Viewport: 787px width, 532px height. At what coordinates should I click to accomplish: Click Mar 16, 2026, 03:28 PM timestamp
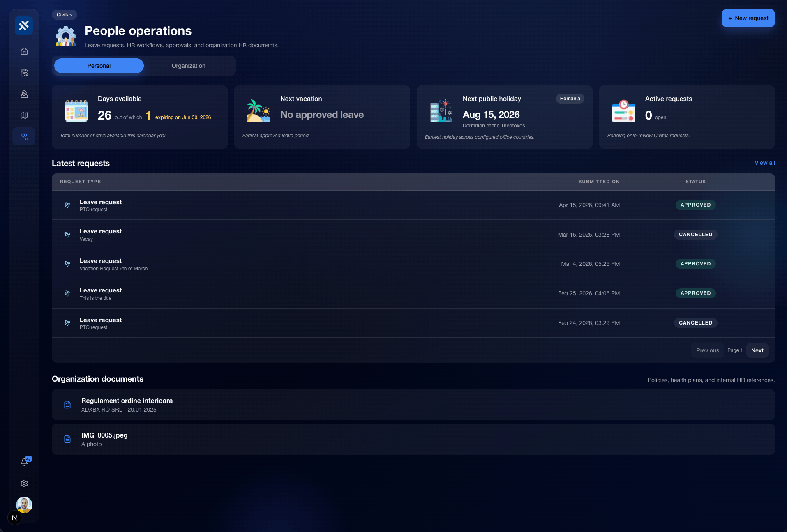click(x=589, y=235)
